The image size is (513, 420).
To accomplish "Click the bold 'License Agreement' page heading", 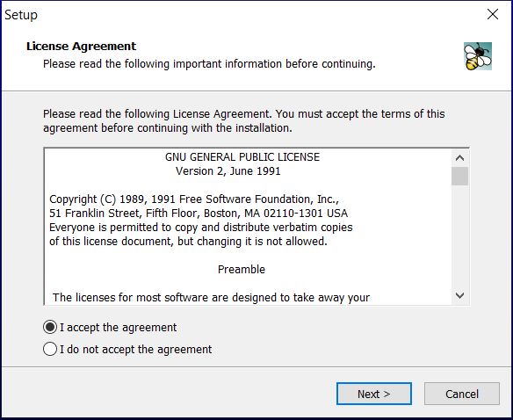I will (81, 47).
